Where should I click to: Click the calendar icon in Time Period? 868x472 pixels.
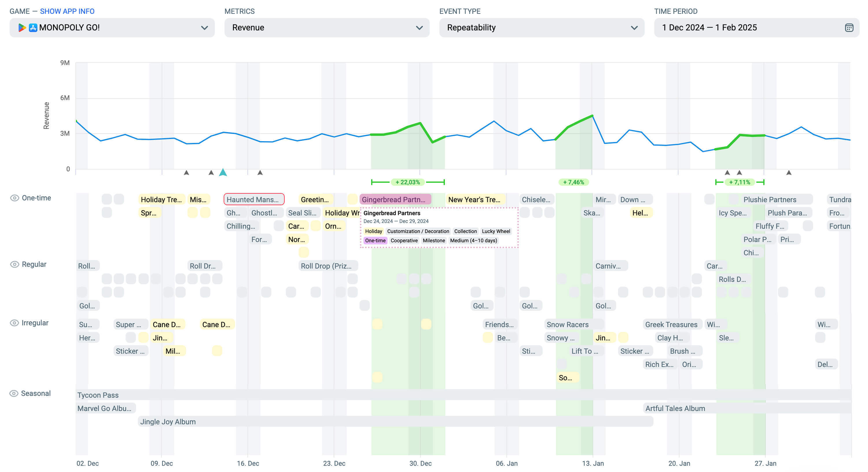point(849,28)
